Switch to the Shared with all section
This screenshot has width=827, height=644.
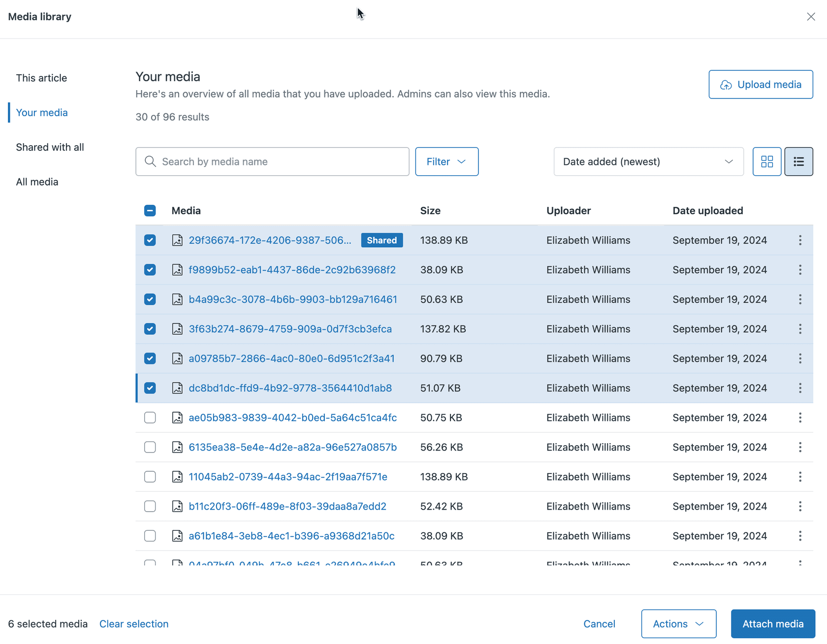(50, 147)
